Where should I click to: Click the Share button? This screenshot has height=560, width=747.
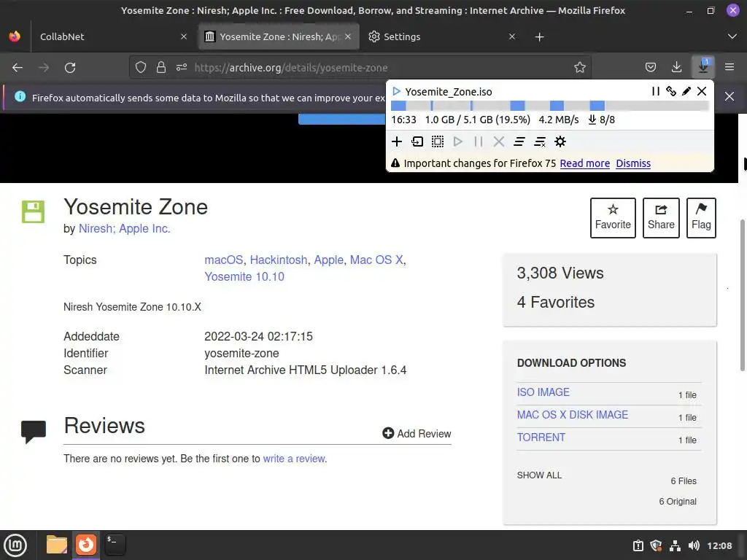[661, 218]
